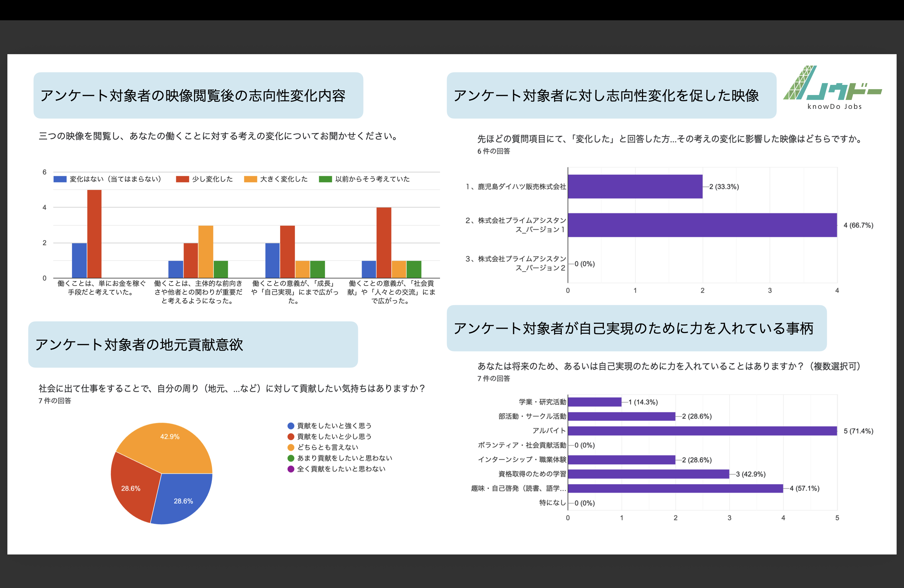
Task: Click the 鹿児島ダイハツ販売株式会社 2 (33.3%) bar
Action: [635, 186]
